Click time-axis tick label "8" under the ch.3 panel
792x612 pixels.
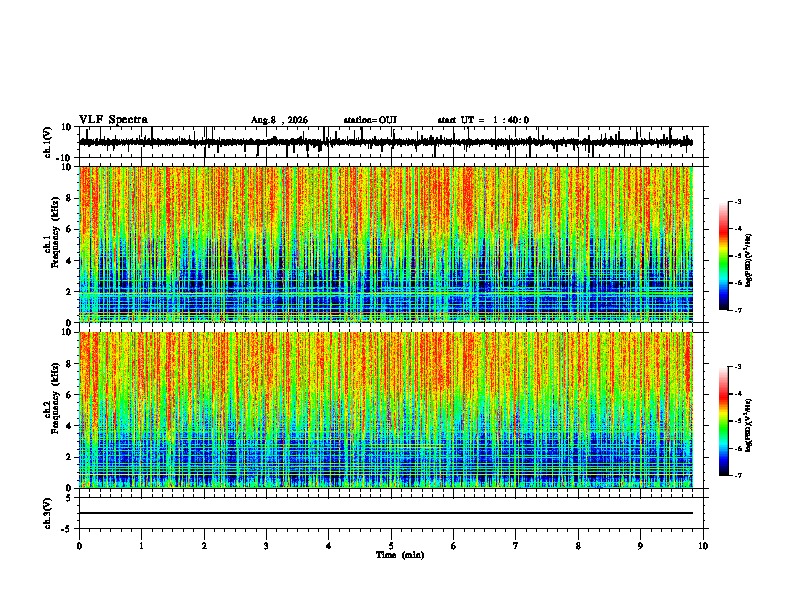578,546
